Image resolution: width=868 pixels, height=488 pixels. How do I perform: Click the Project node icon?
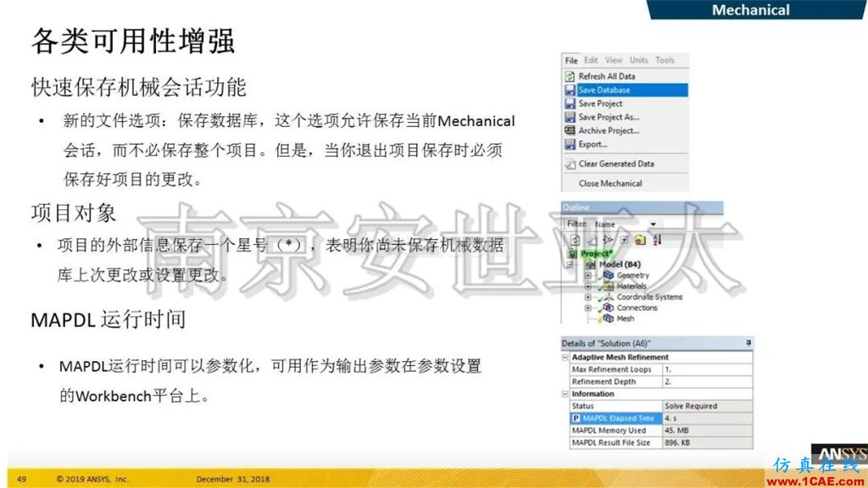[x=573, y=253]
